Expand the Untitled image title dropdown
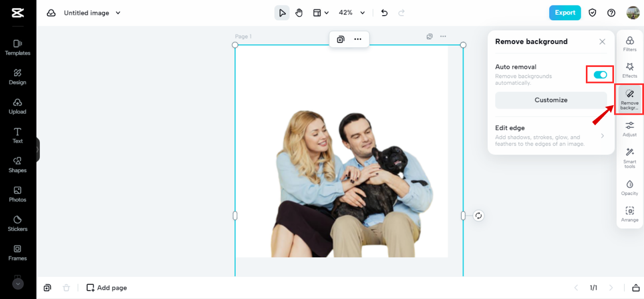Image resolution: width=644 pixels, height=299 pixels. (118, 13)
